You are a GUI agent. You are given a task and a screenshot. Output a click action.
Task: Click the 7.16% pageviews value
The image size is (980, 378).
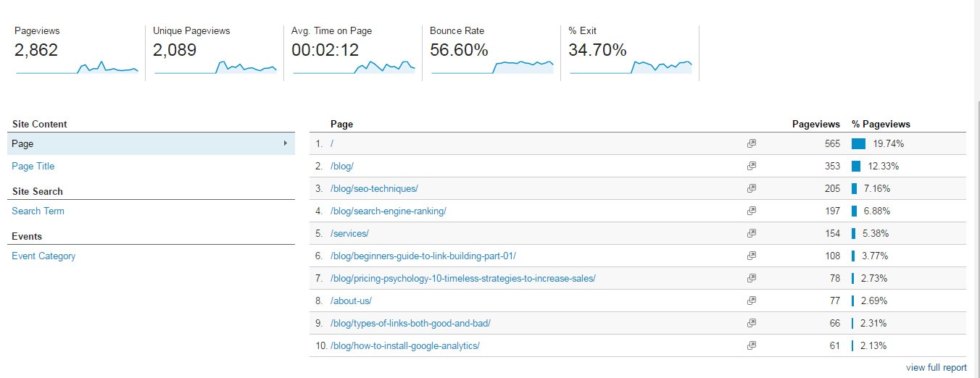[876, 188]
